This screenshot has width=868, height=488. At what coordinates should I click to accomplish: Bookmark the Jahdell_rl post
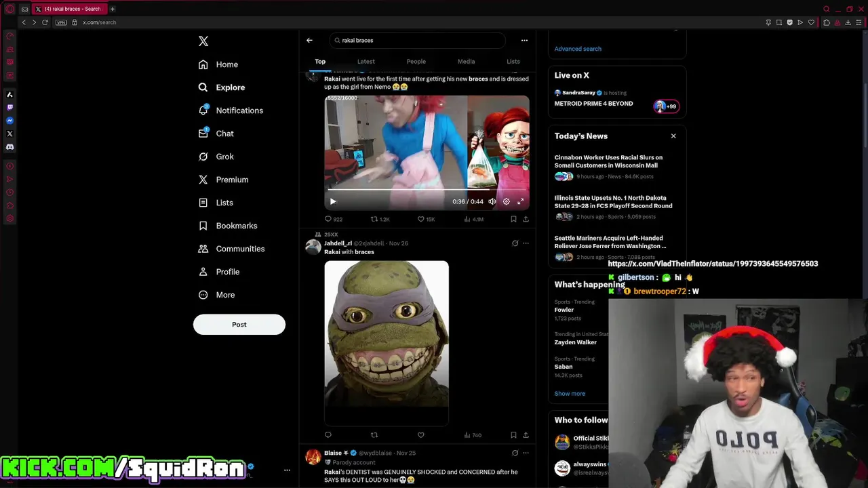coord(513,434)
